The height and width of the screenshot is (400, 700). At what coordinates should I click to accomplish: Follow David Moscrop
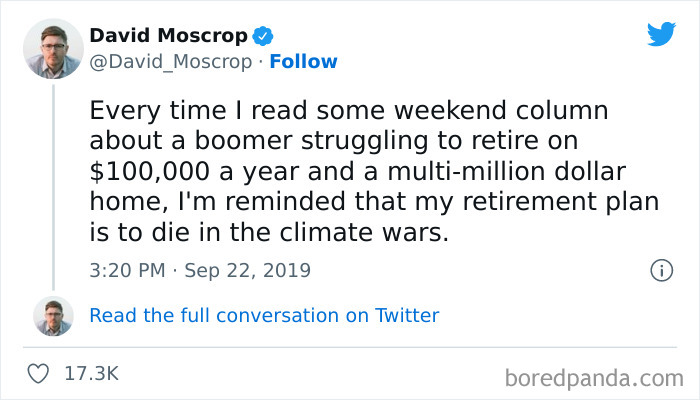point(305,61)
